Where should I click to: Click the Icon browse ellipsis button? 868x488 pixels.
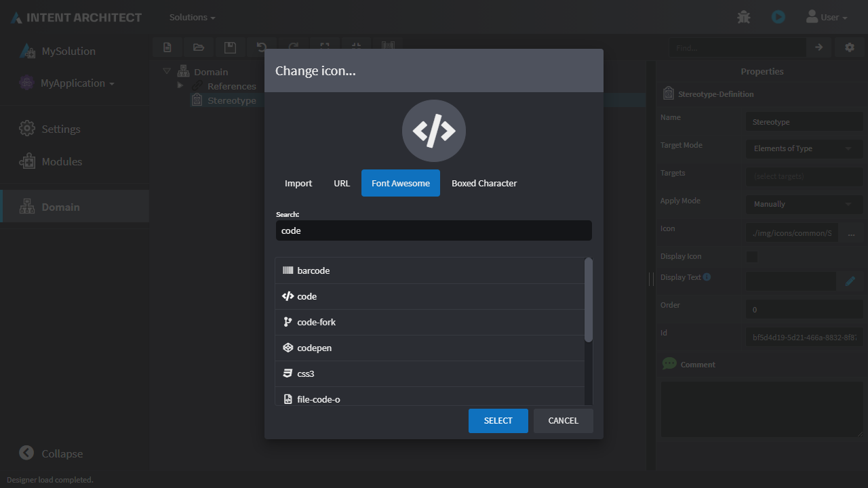pos(851,233)
